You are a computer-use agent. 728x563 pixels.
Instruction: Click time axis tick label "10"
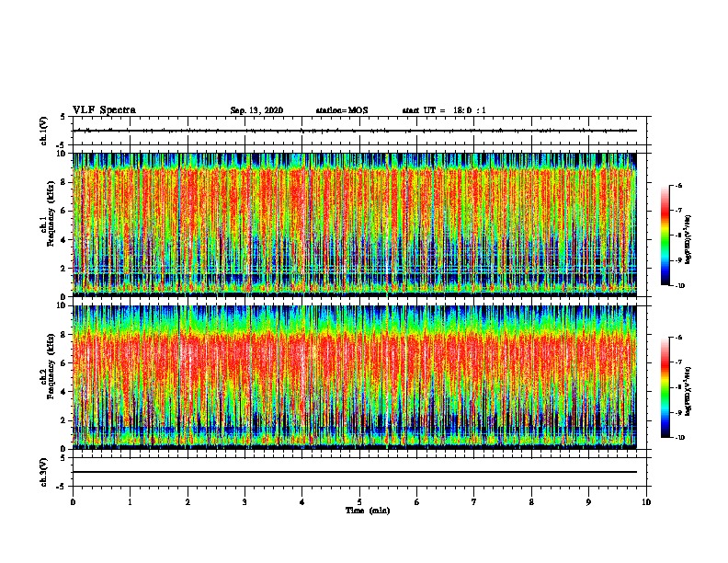[x=646, y=502]
